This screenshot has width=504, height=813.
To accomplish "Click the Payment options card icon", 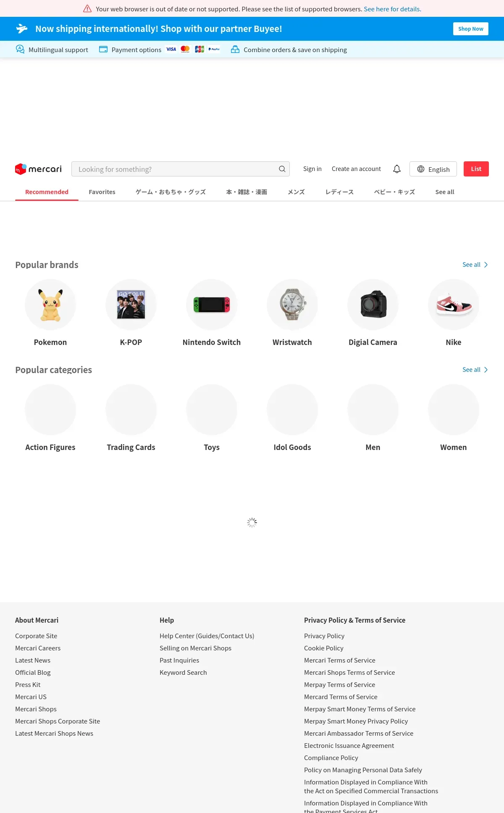I will click(103, 49).
